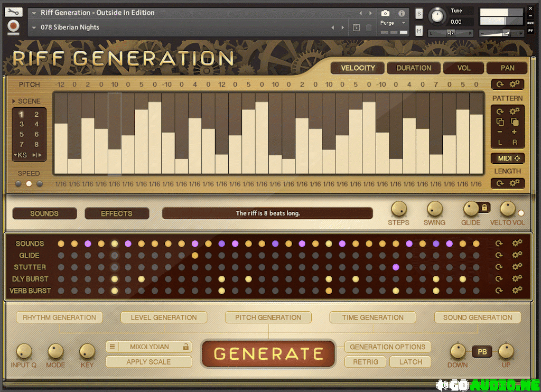Toggle the RETRIG button
541x392 pixels.
point(365,362)
